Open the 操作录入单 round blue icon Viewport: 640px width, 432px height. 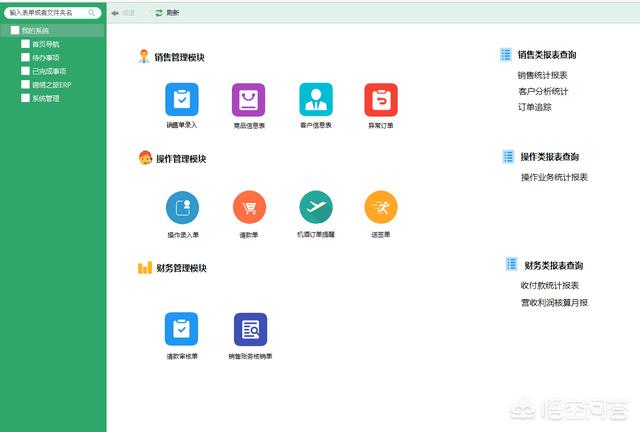(182, 207)
